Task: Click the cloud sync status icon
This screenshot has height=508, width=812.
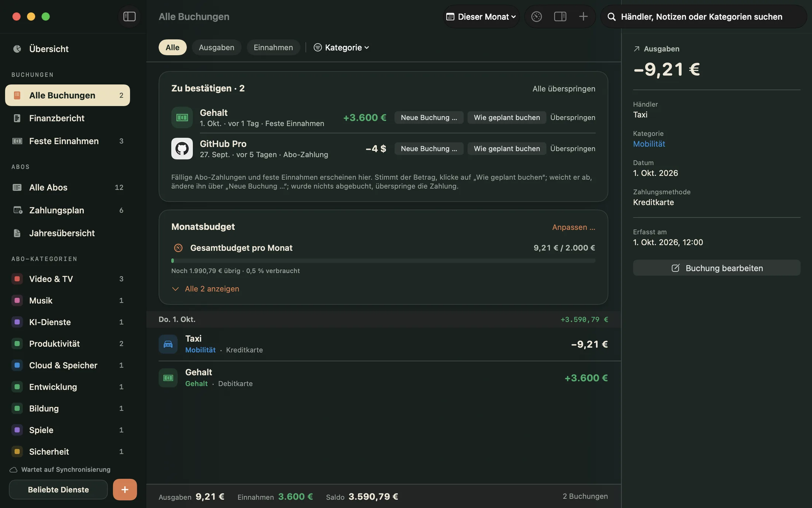Action: [14, 470]
